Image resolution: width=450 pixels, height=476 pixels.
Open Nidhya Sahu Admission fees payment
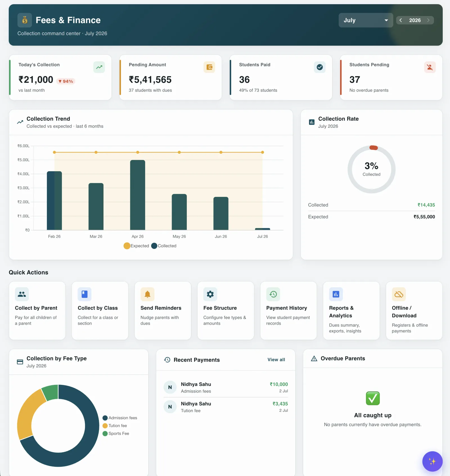226,387
